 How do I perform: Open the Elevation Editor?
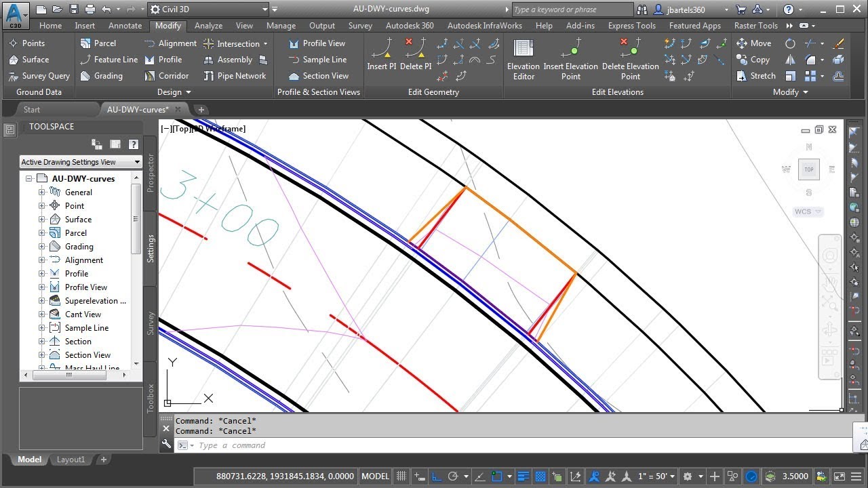[x=524, y=59]
